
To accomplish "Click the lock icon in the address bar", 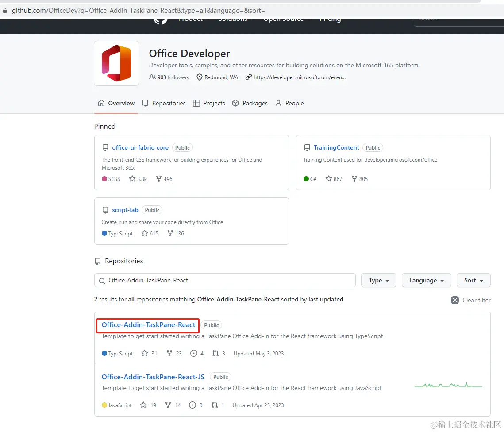I will coord(5,11).
